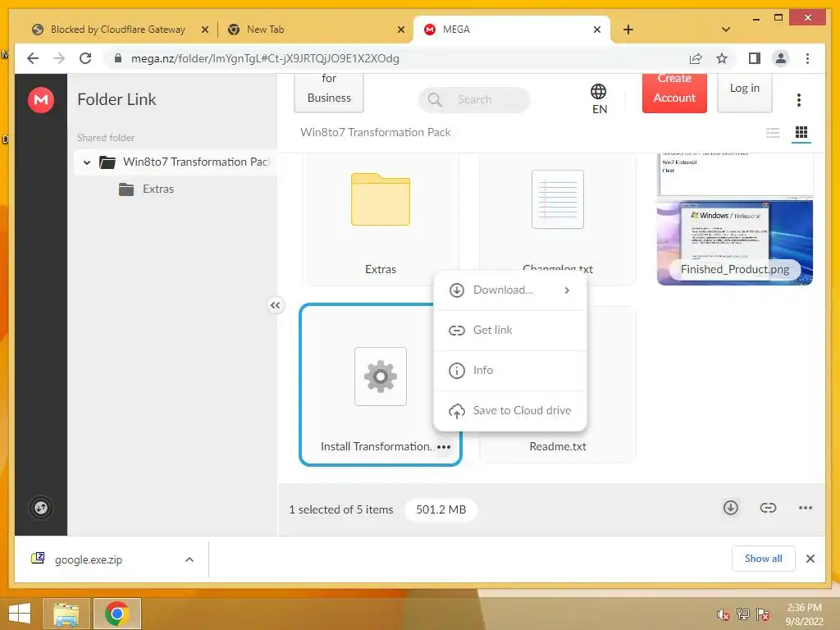Viewport: 840px width, 630px height.
Task: Close the New Tab tab
Action: point(400,30)
